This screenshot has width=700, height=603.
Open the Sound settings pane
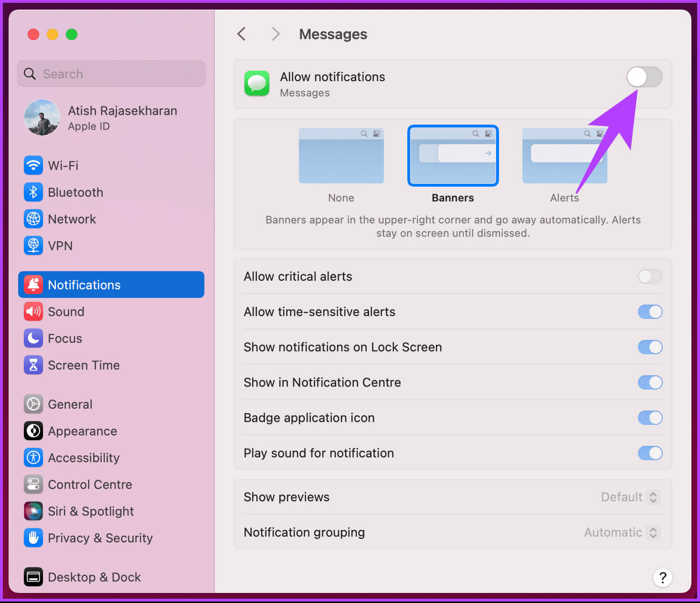[111, 312]
